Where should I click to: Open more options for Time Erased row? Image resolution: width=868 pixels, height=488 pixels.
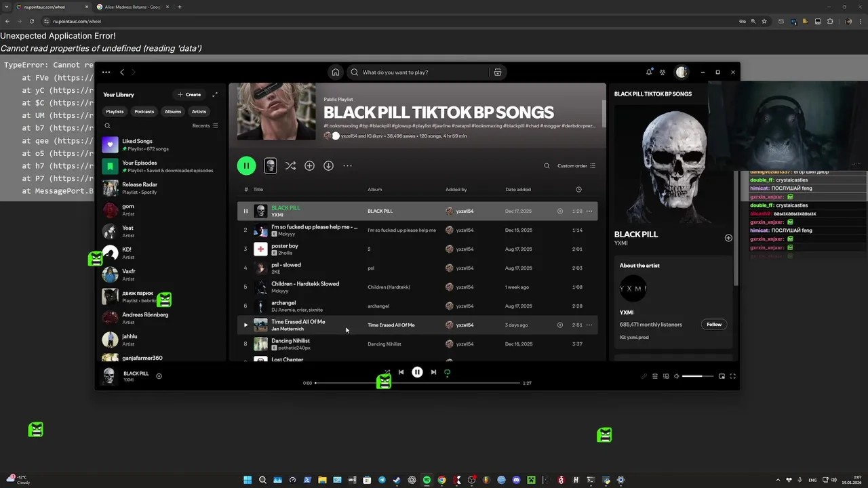click(x=589, y=325)
